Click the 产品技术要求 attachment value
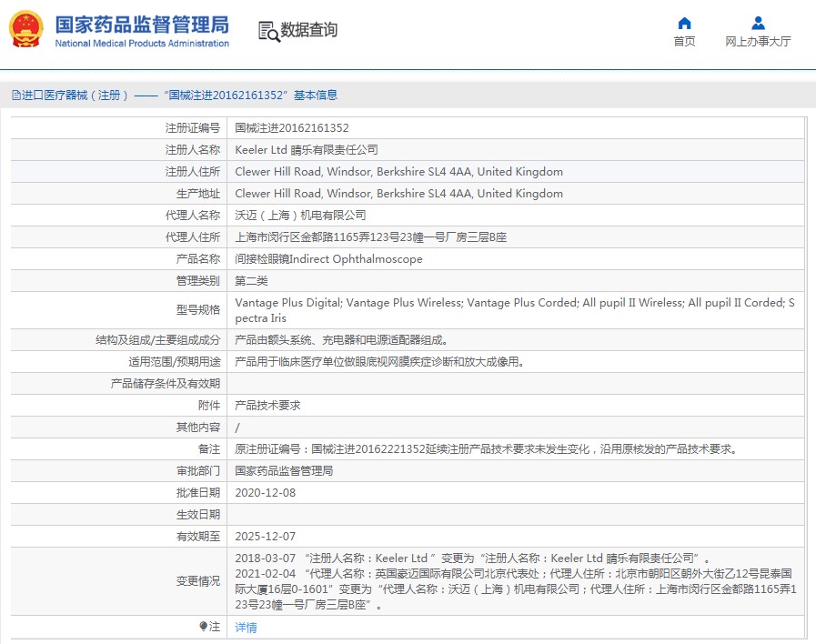This screenshot has width=816, height=644. (x=267, y=406)
